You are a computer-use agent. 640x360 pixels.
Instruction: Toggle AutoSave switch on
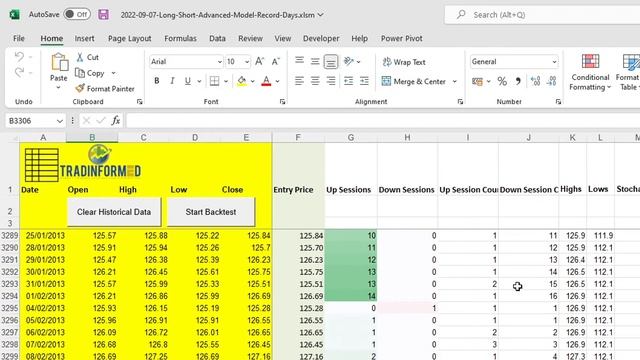click(x=77, y=15)
